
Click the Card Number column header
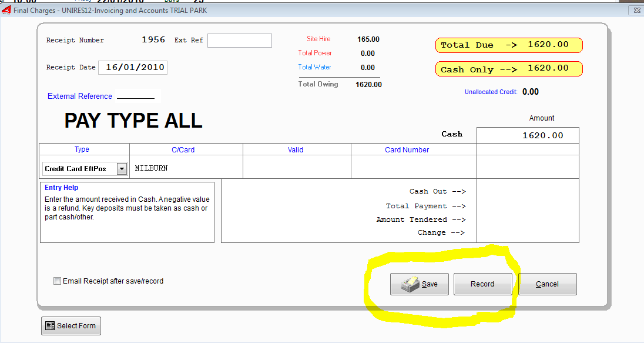click(407, 149)
